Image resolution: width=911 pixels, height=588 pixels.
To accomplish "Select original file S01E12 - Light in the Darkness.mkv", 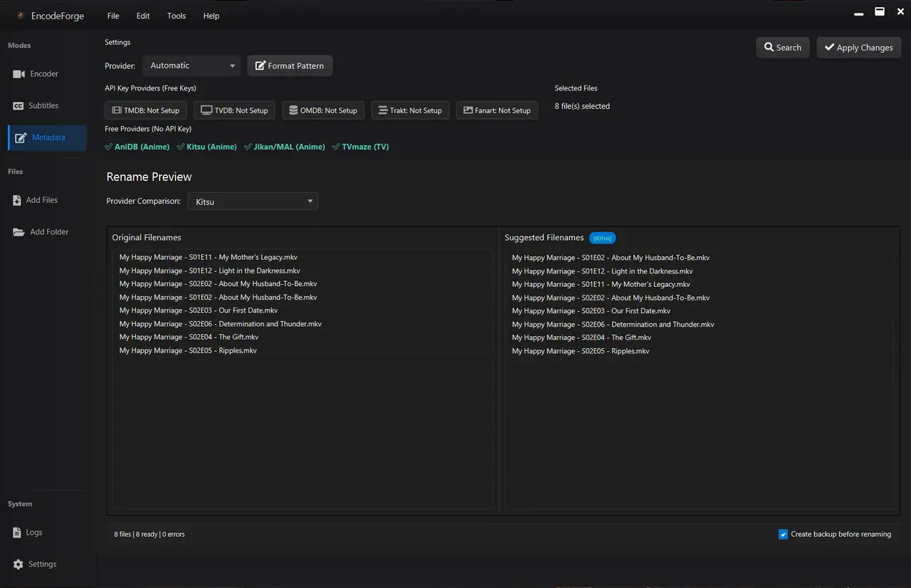I will [x=210, y=271].
